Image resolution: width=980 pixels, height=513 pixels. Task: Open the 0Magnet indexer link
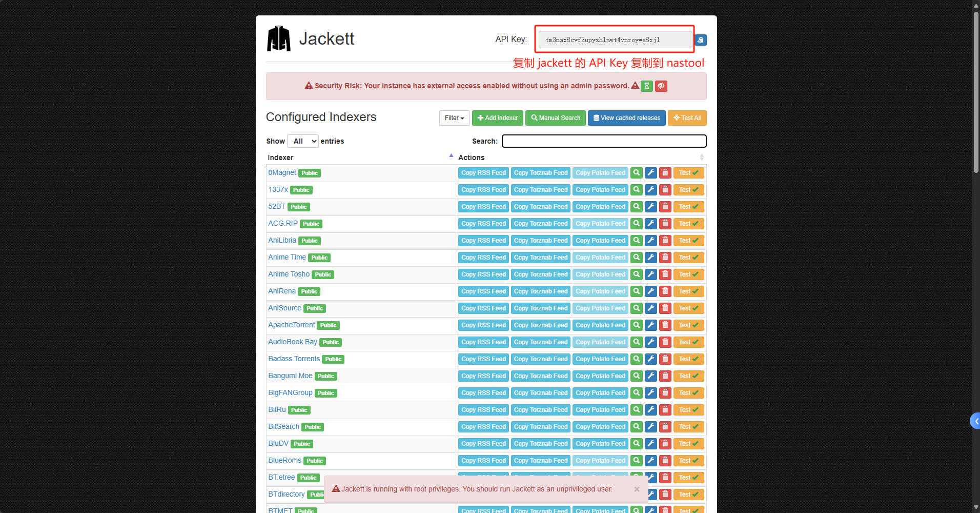[x=282, y=173]
